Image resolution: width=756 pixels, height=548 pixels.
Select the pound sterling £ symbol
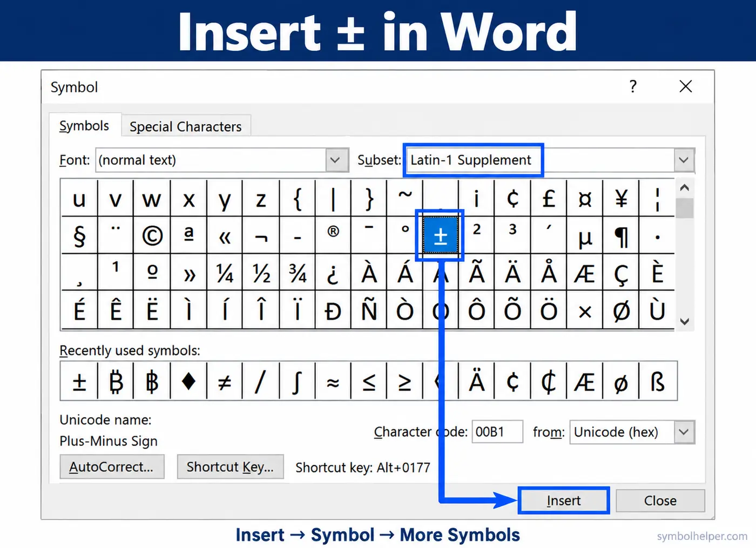pos(549,199)
